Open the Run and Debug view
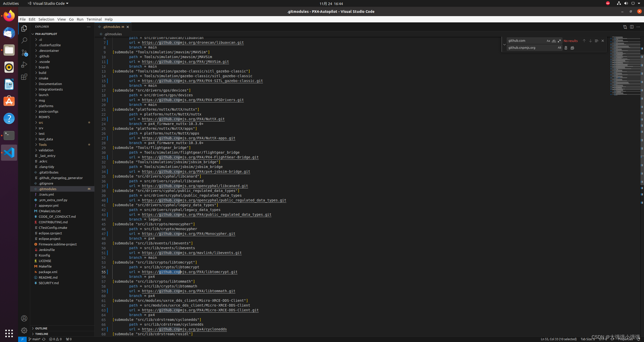The width and height of the screenshot is (644, 342). click(x=24, y=65)
